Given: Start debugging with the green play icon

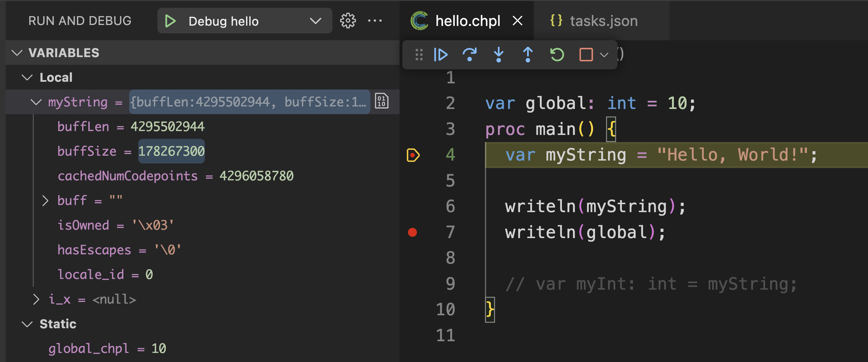Looking at the screenshot, I should coord(170,21).
